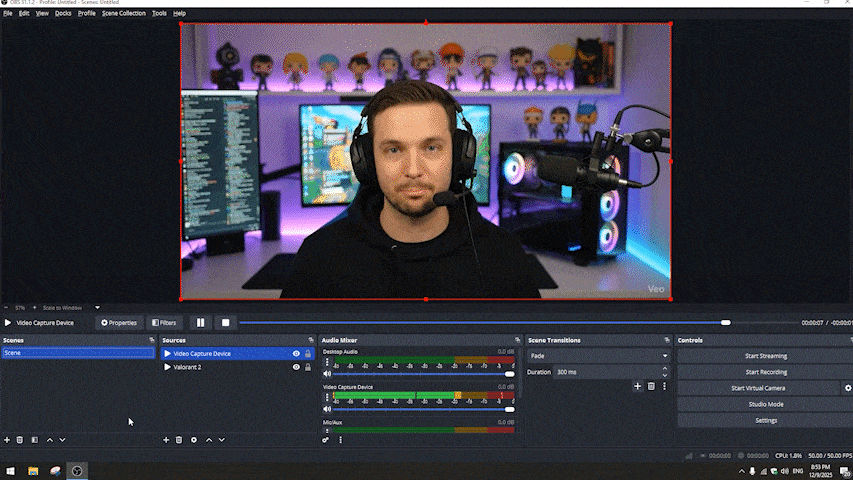Screen dimensions: 853x480
Task: Stop the media playback
Action: tap(225, 323)
